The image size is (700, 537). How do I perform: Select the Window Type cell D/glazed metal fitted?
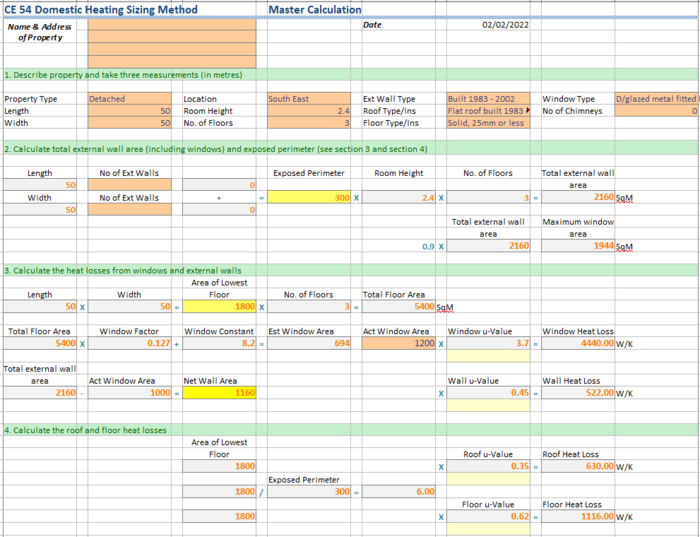[656, 99]
